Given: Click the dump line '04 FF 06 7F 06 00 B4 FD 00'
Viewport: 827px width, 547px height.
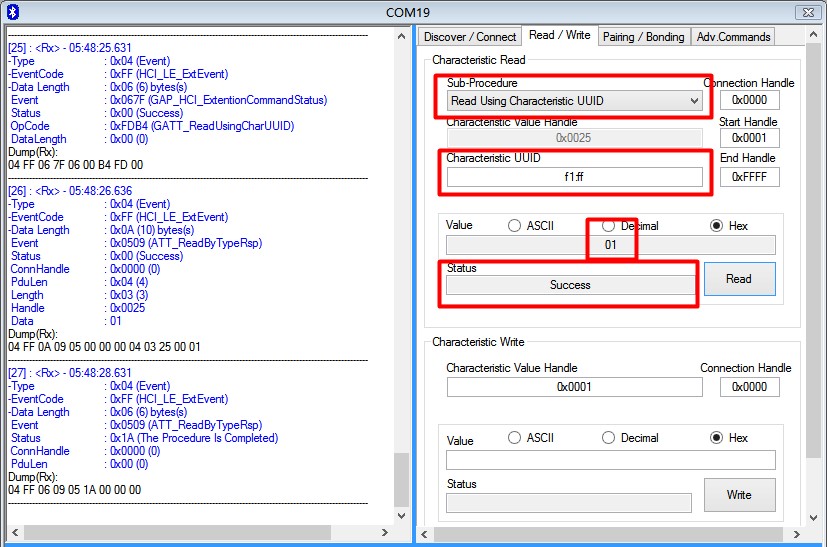Looking at the screenshot, I should (76, 165).
